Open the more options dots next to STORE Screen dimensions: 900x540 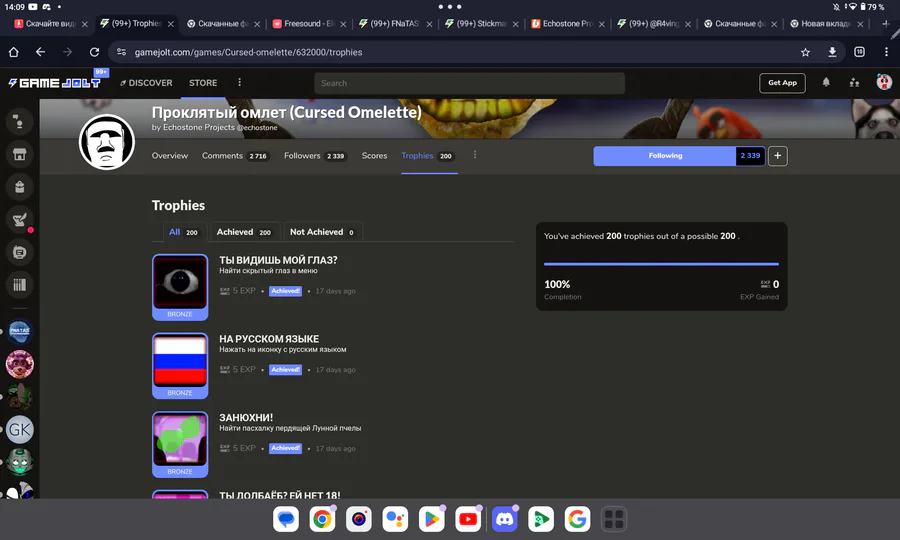tap(239, 83)
